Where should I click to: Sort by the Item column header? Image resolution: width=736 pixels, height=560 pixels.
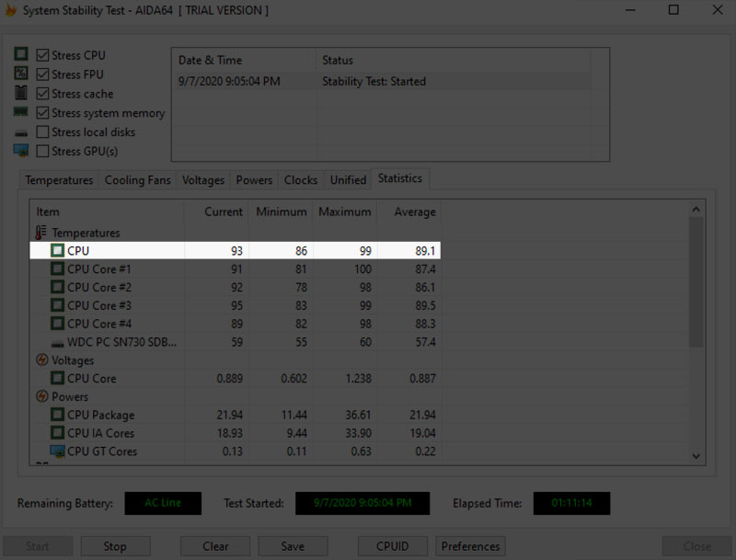coord(107,212)
